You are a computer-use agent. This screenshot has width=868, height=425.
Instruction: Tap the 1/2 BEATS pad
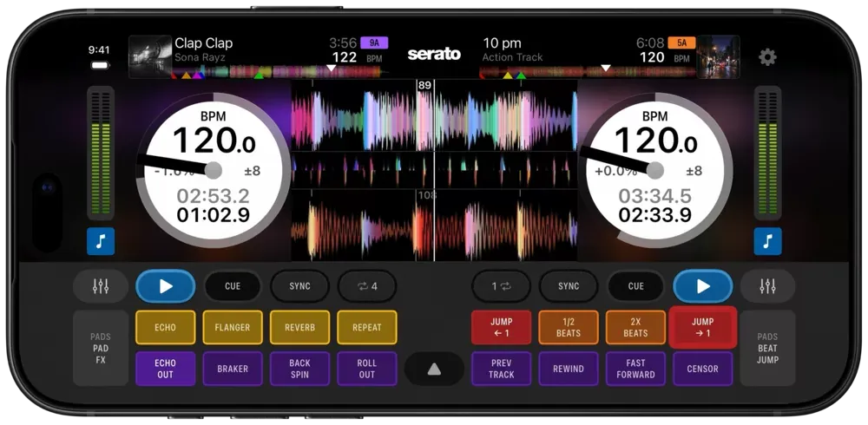click(x=569, y=328)
